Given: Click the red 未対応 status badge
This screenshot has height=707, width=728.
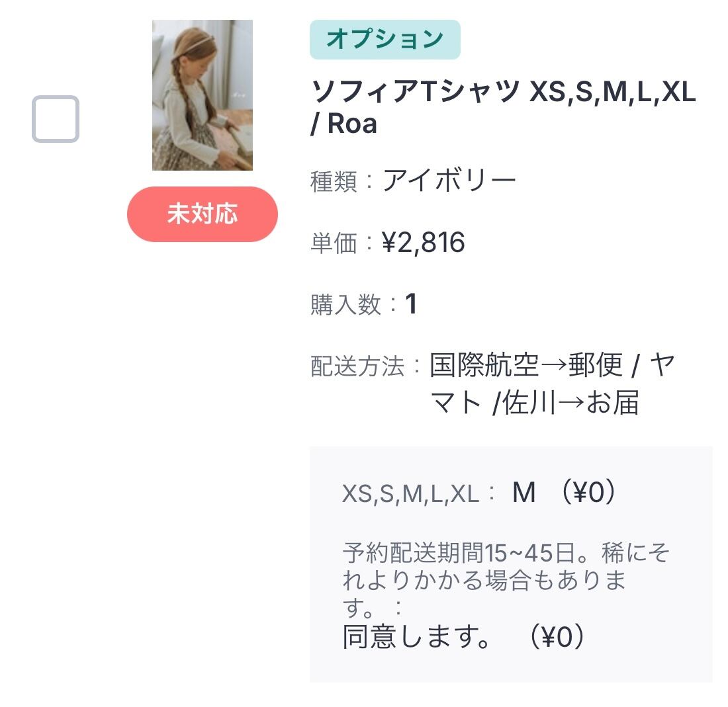Looking at the screenshot, I should pyautogui.click(x=202, y=214).
